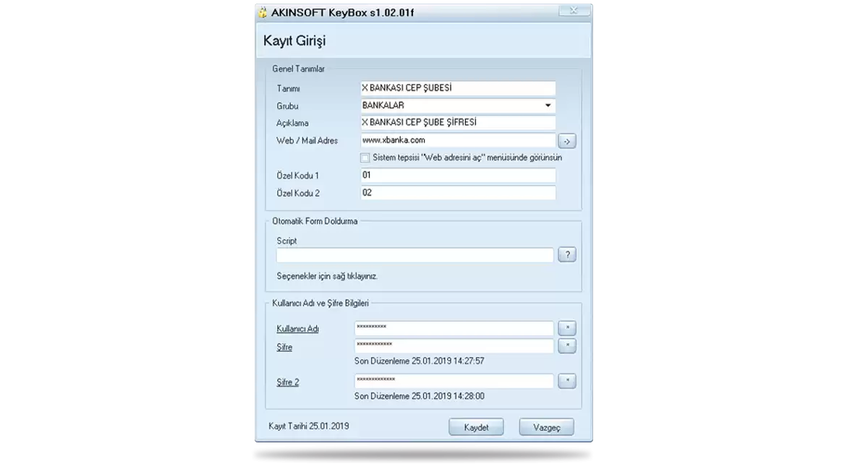
Task: Click the Açıklama text field
Action: pos(457,123)
